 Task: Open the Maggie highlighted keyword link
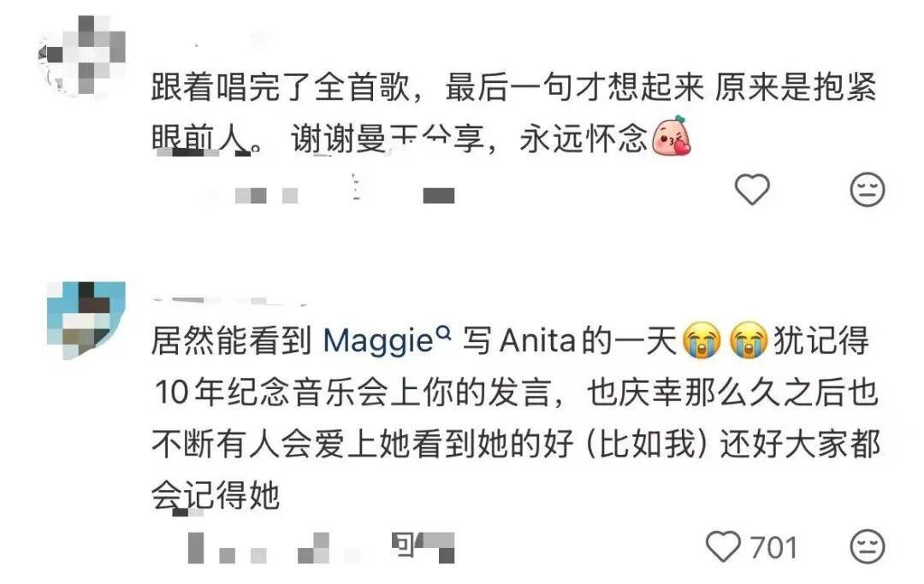click(x=378, y=341)
